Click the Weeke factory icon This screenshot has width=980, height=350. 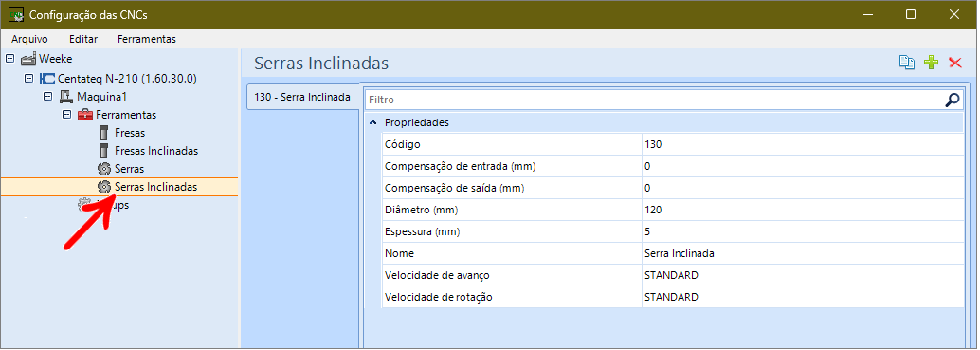(x=28, y=59)
